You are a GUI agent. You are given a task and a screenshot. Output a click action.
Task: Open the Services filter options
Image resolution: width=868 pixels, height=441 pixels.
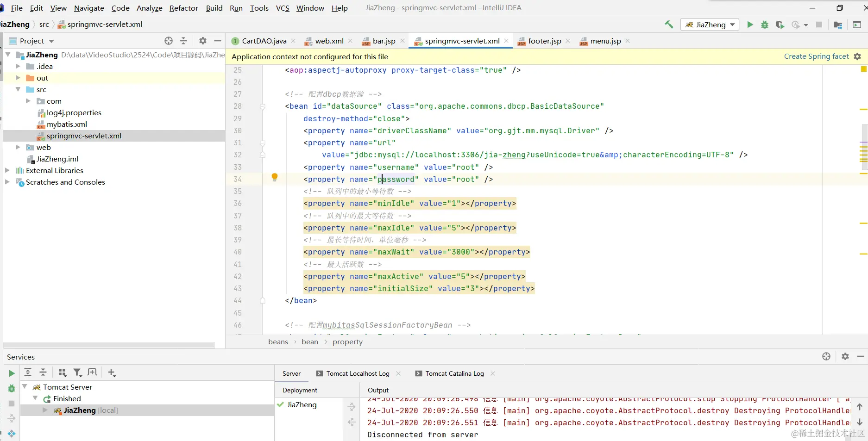pos(77,372)
